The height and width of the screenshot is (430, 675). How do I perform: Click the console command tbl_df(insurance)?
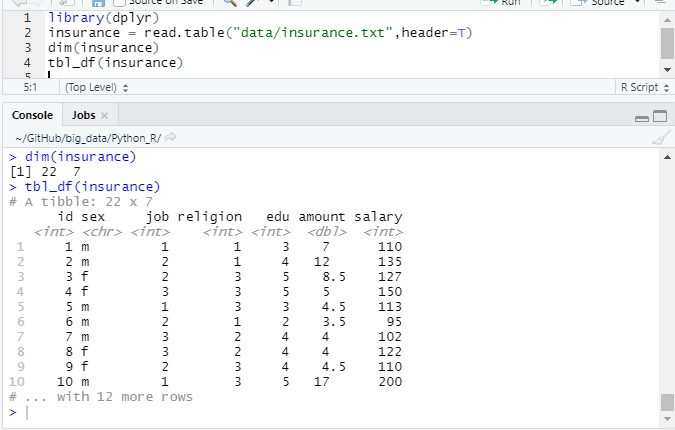point(93,187)
